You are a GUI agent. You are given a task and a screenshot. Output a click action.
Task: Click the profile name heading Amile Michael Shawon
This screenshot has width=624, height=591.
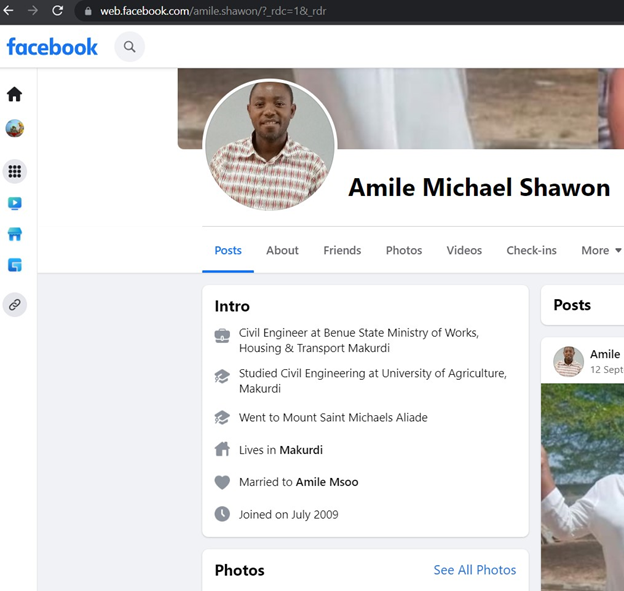(479, 187)
